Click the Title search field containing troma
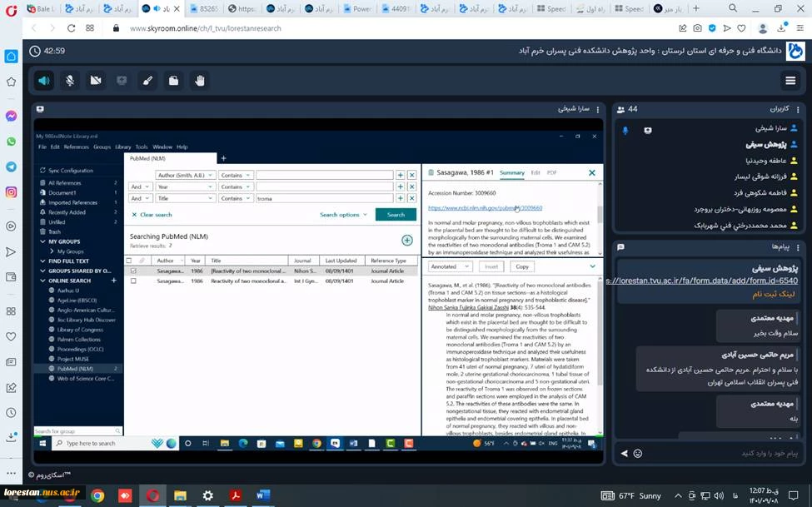Image resolution: width=812 pixels, height=507 pixels. point(324,198)
